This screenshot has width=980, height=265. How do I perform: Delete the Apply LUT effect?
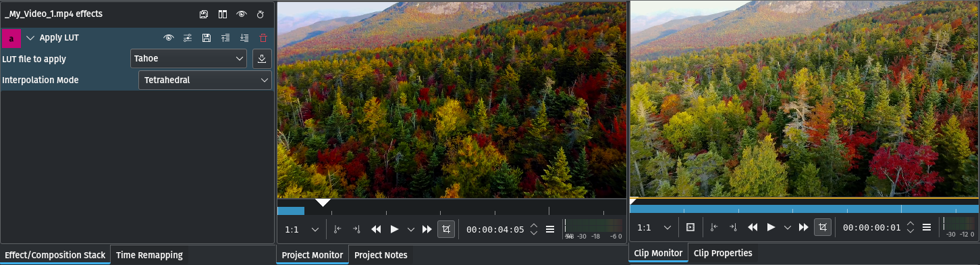coord(263,38)
